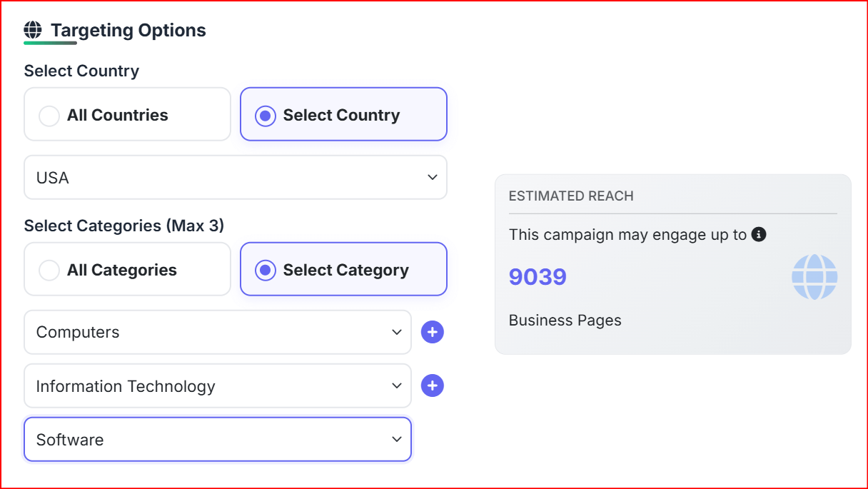Click the plus icon next to Computers
The height and width of the screenshot is (489, 868).
[x=433, y=332]
